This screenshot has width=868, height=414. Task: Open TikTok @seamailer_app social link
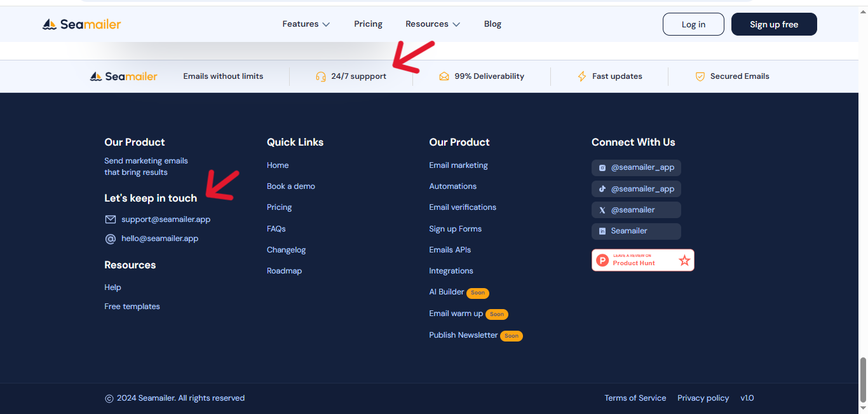point(636,189)
